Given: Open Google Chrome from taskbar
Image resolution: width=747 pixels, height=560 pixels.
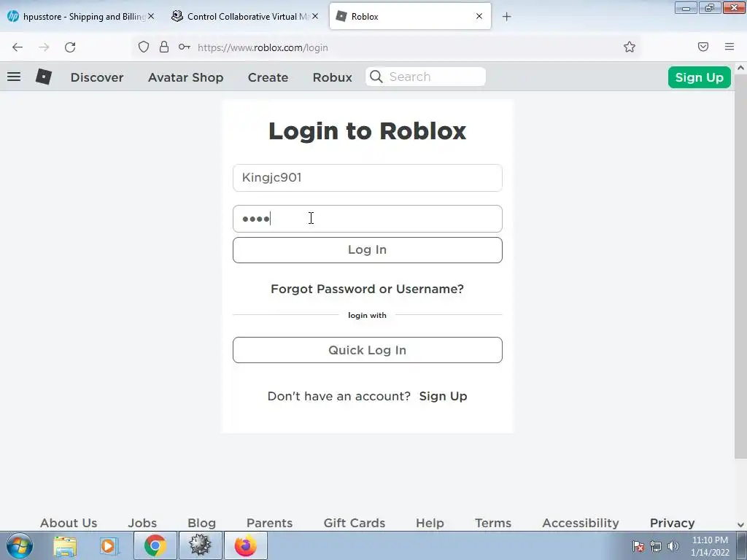Looking at the screenshot, I should coord(155,545).
